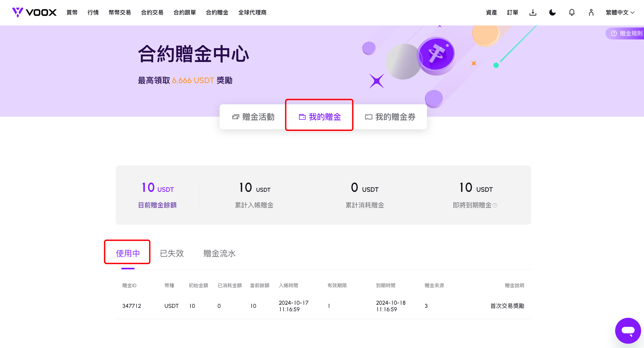Screen dimensions: 644x348
Task: Show the 已失效 bonus list
Action: coord(172,253)
